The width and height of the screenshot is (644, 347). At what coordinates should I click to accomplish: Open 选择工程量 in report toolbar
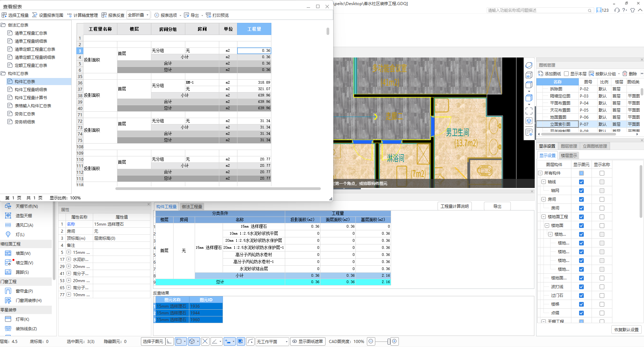tap(15, 15)
